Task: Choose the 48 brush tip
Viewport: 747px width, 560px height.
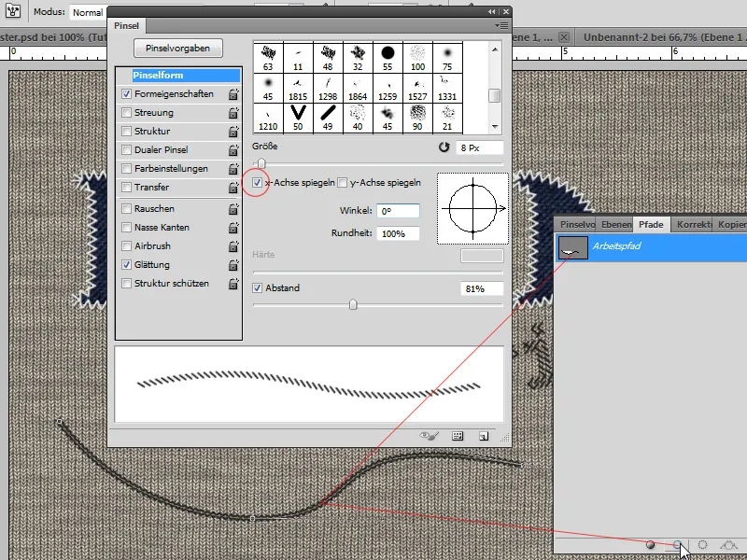Action: [328, 58]
